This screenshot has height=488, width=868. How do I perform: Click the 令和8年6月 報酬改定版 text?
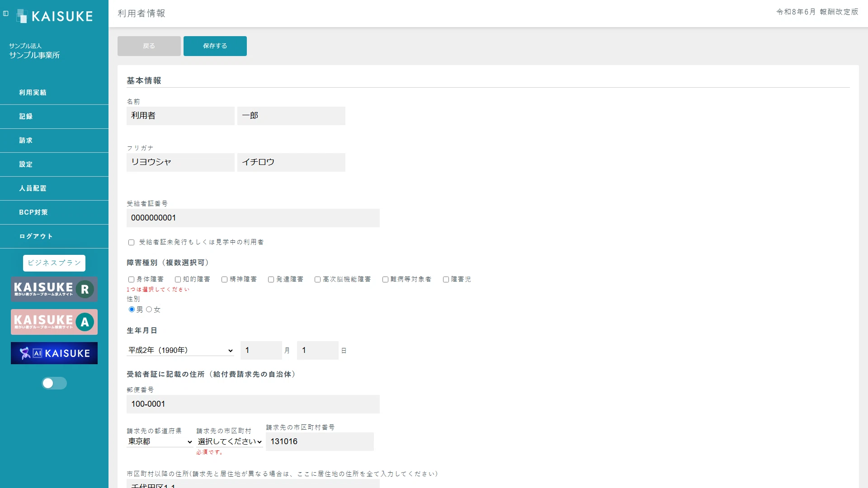click(817, 12)
